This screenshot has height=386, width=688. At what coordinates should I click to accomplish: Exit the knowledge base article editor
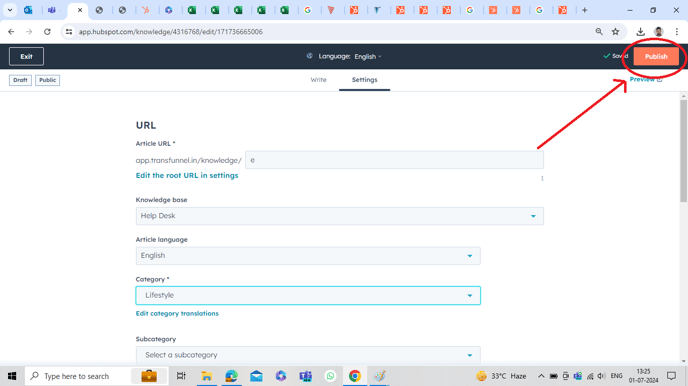[26, 57]
